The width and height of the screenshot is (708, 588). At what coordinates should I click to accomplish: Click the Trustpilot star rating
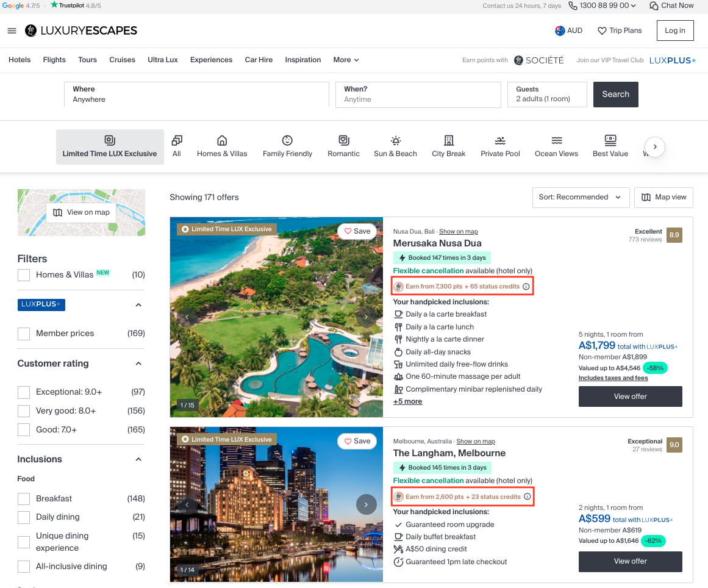coord(76,5)
